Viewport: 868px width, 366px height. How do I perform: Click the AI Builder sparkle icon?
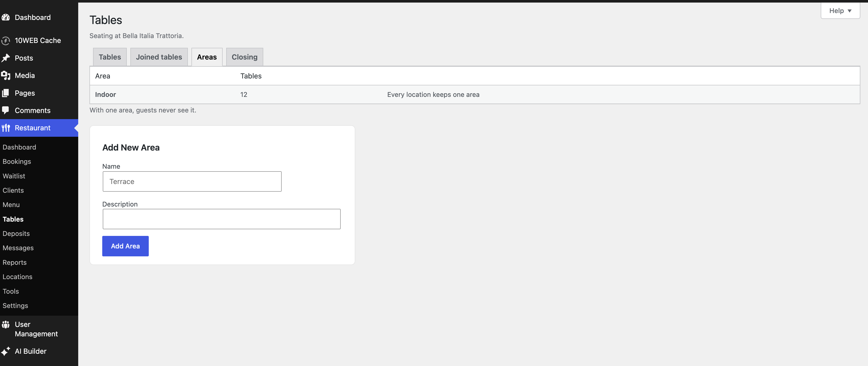pyautogui.click(x=6, y=351)
